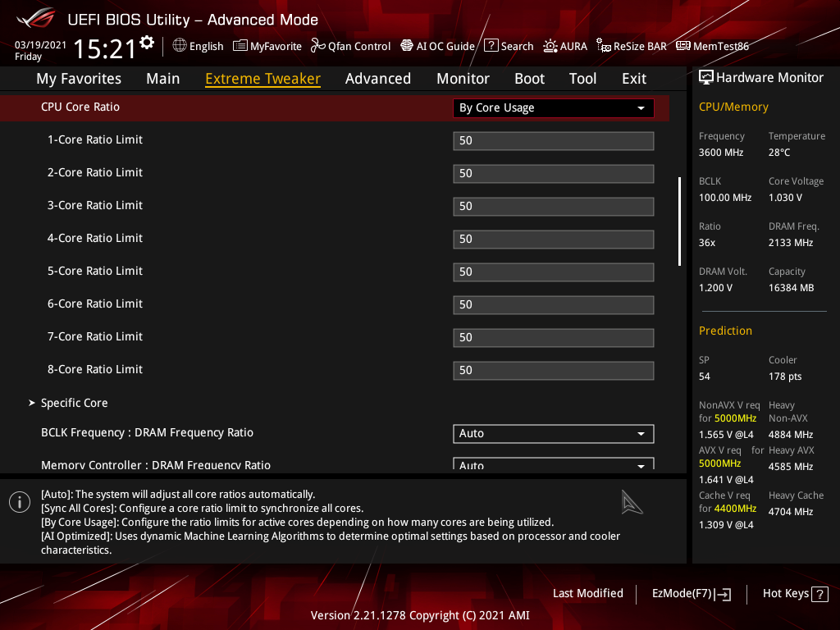Click the 1.200 V DRAM voltage value
Image resolution: width=840 pixels, height=630 pixels.
click(715, 288)
